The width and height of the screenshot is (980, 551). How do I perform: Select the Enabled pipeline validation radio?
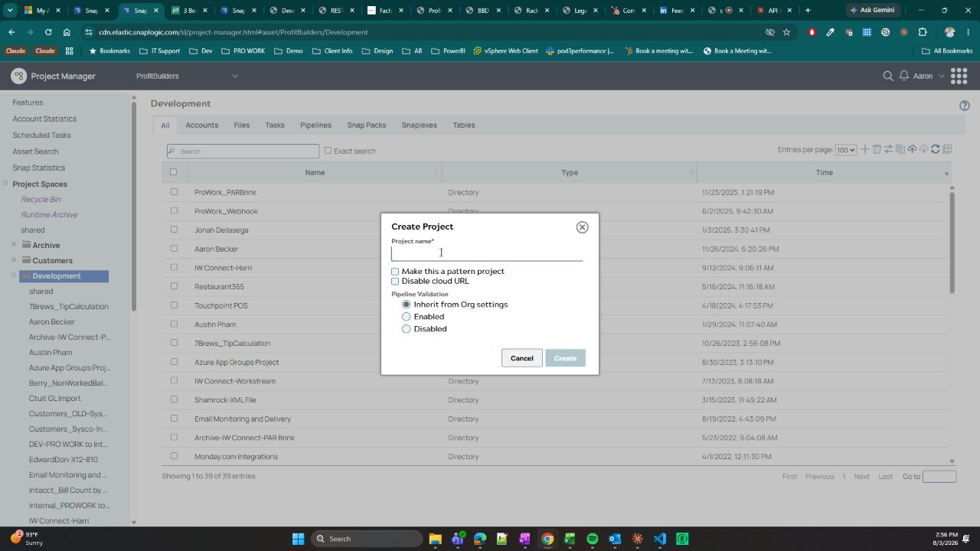(407, 317)
